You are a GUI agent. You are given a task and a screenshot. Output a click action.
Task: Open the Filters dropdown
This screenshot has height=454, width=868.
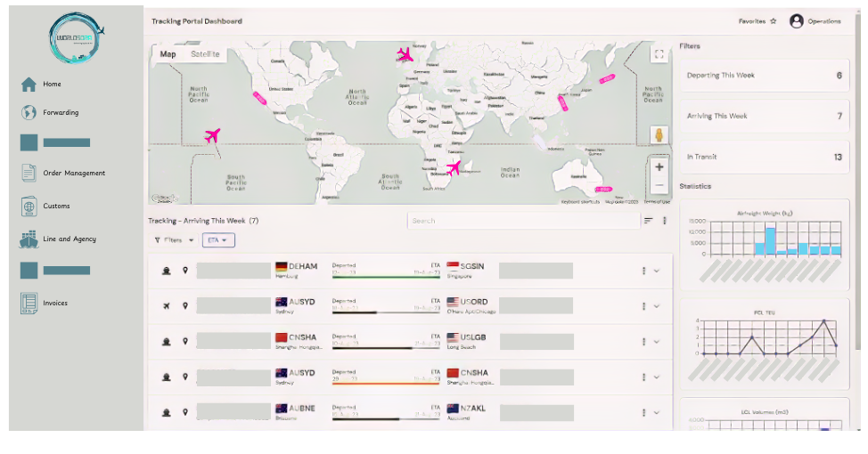pos(174,240)
